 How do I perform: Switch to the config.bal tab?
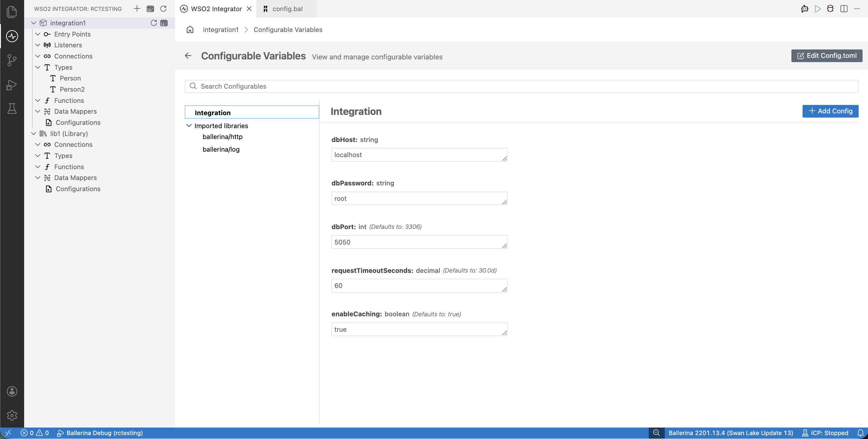287,9
